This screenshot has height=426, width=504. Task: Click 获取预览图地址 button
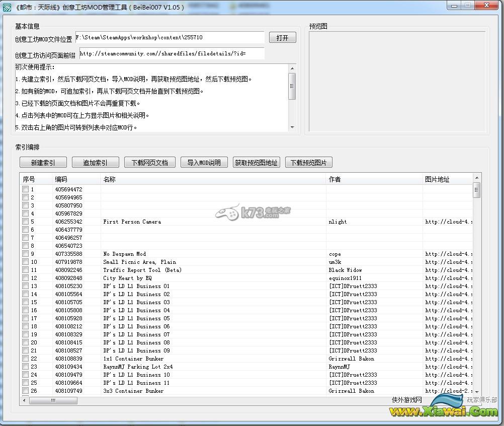[256, 163]
